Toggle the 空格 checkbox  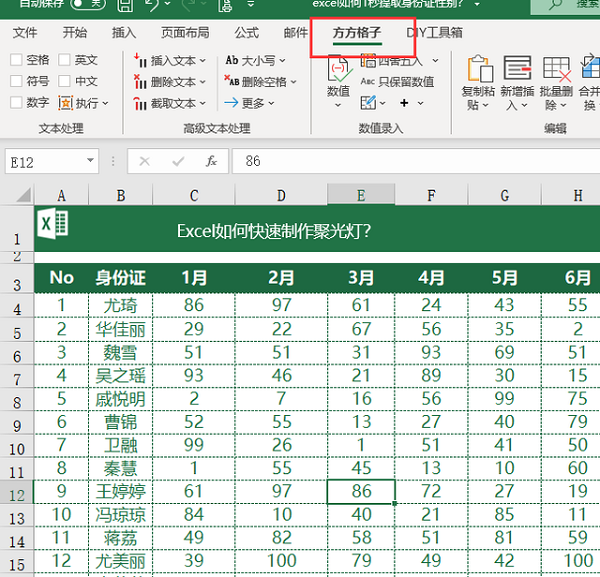tap(16, 60)
